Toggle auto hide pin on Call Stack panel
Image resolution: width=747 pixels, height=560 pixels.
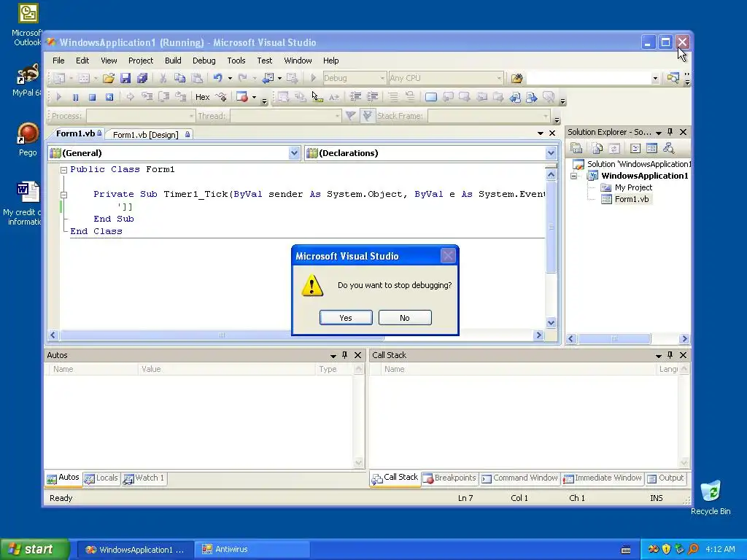(x=670, y=355)
